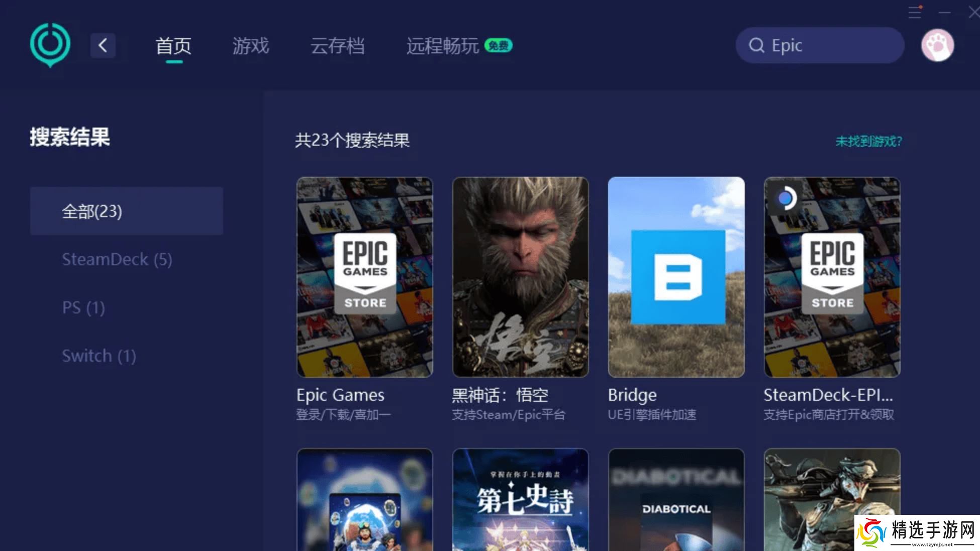Filter results by Switch (1)
Screen dimensions: 980x551
[99, 356]
